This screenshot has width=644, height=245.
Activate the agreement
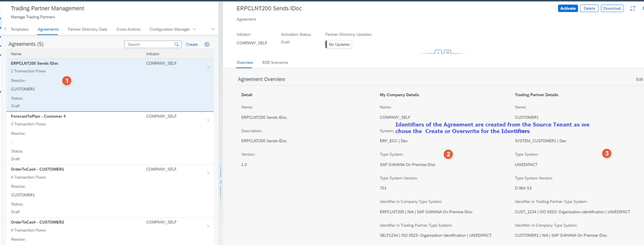click(568, 8)
